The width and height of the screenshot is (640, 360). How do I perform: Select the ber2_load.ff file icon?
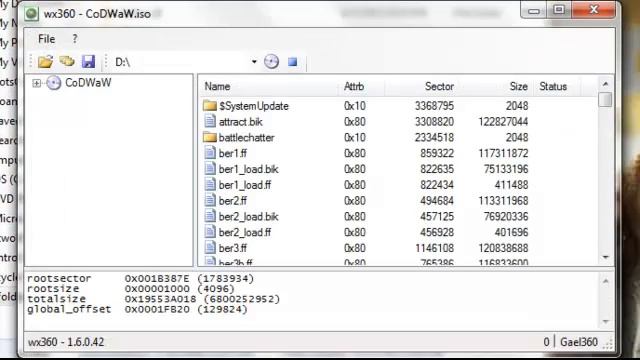tap(210, 232)
